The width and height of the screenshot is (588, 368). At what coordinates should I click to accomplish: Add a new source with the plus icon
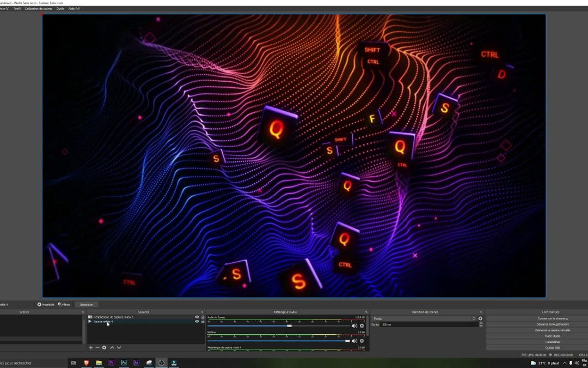click(91, 348)
